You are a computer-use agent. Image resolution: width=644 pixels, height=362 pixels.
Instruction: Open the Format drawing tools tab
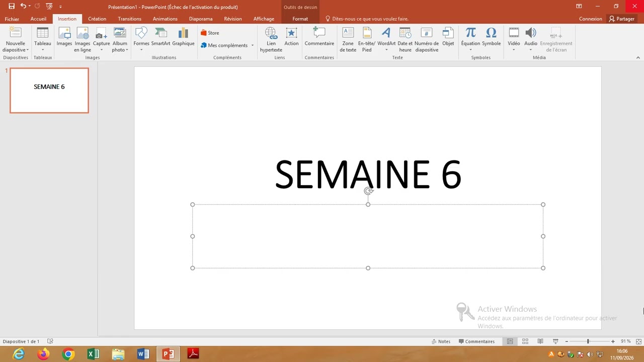coord(300,19)
